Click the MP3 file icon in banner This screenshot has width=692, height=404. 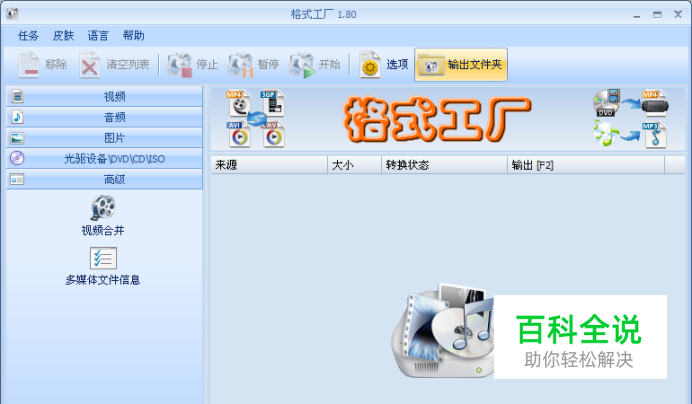[x=654, y=135]
